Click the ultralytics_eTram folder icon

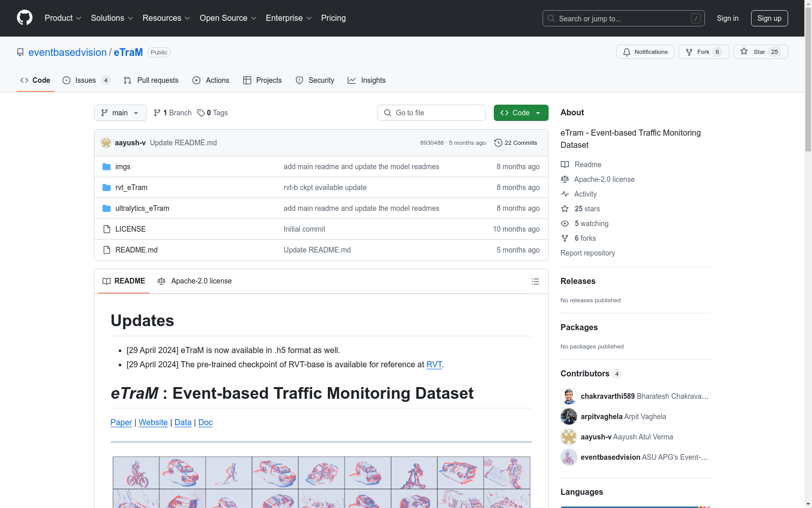pyautogui.click(x=107, y=208)
